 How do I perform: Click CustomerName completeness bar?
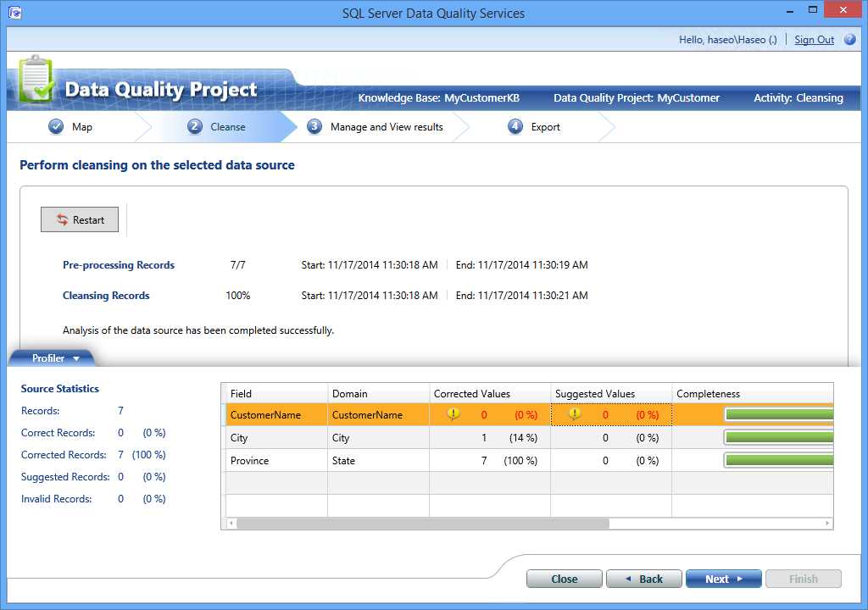tap(778, 414)
